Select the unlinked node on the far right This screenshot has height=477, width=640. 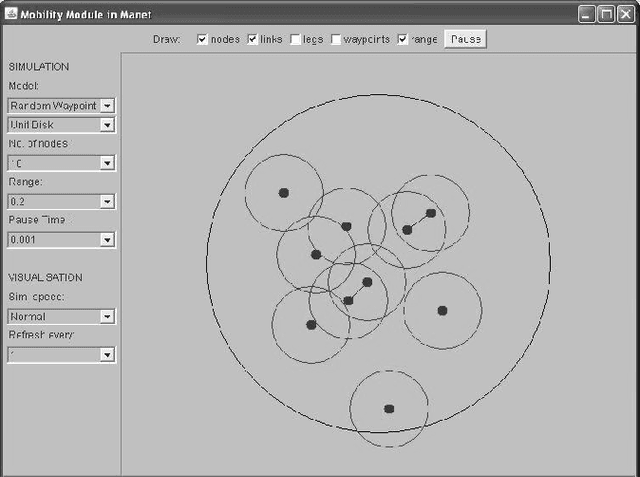pyautogui.click(x=442, y=310)
